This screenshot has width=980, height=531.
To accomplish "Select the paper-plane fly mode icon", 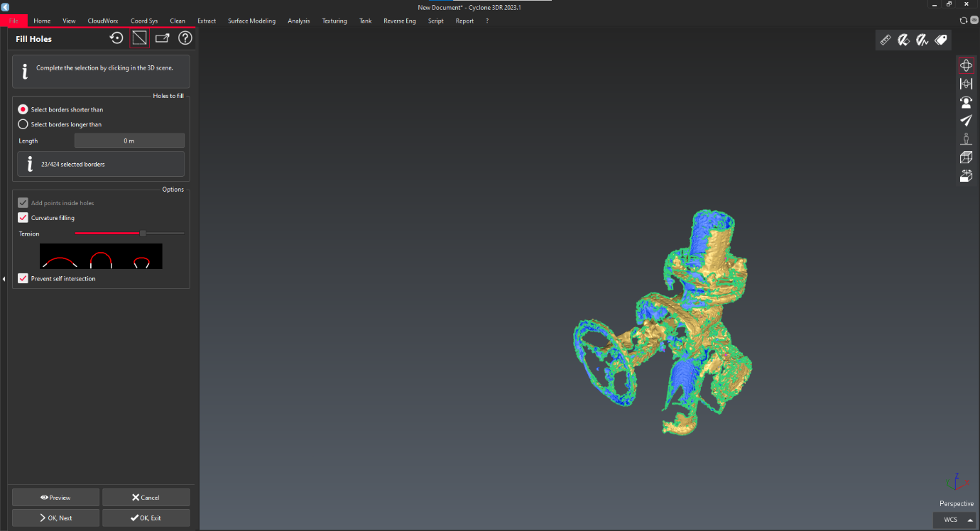I will click(x=966, y=121).
